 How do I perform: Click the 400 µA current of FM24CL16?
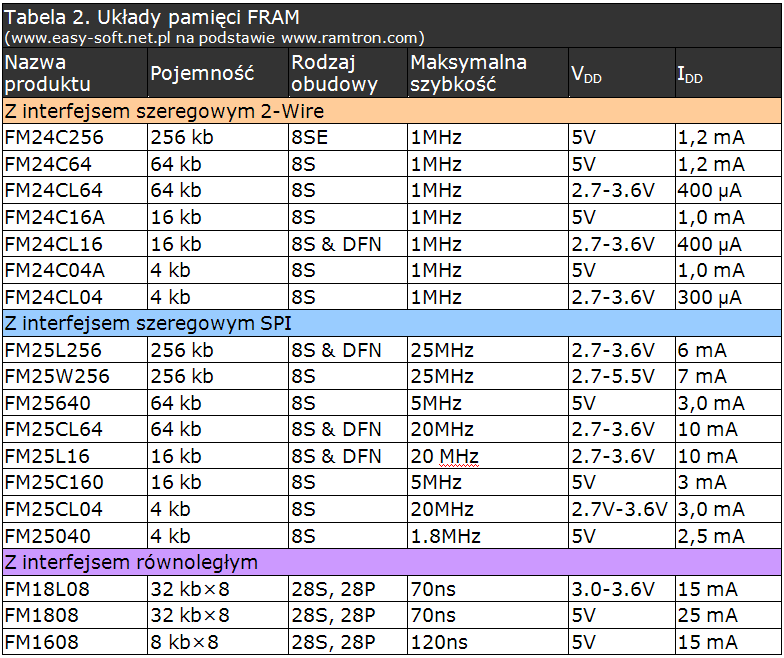[x=728, y=244]
